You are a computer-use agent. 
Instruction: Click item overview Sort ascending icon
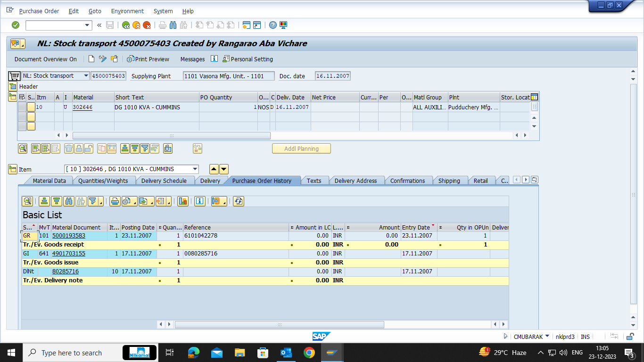click(125, 148)
